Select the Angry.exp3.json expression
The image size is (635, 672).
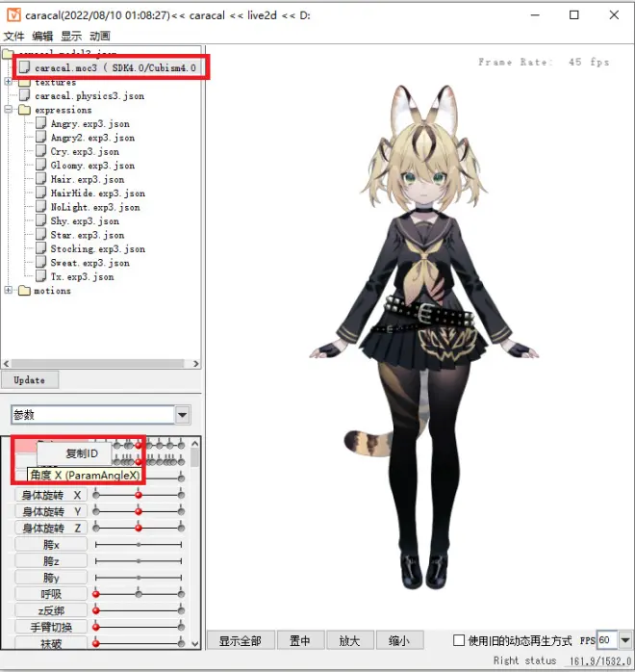(x=89, y=124)
